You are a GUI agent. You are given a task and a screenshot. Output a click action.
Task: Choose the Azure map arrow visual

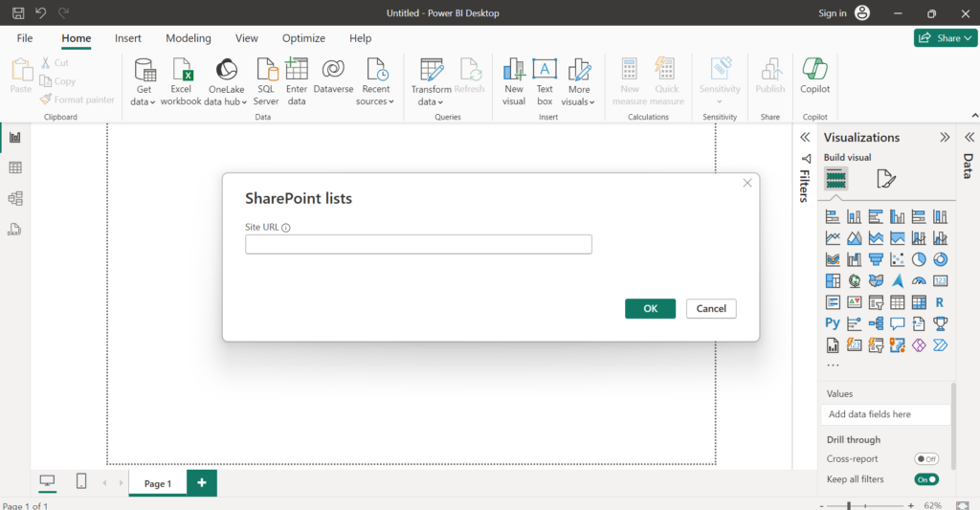pos(897,280)
